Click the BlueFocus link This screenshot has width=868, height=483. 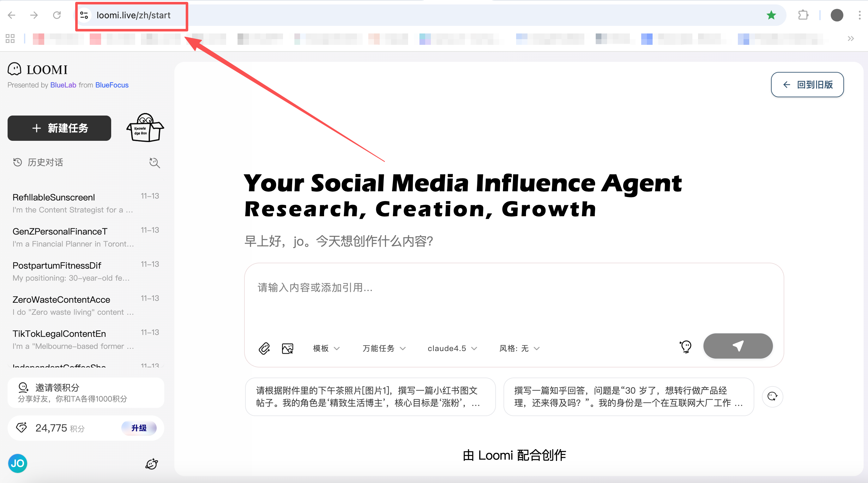(112, 85)
